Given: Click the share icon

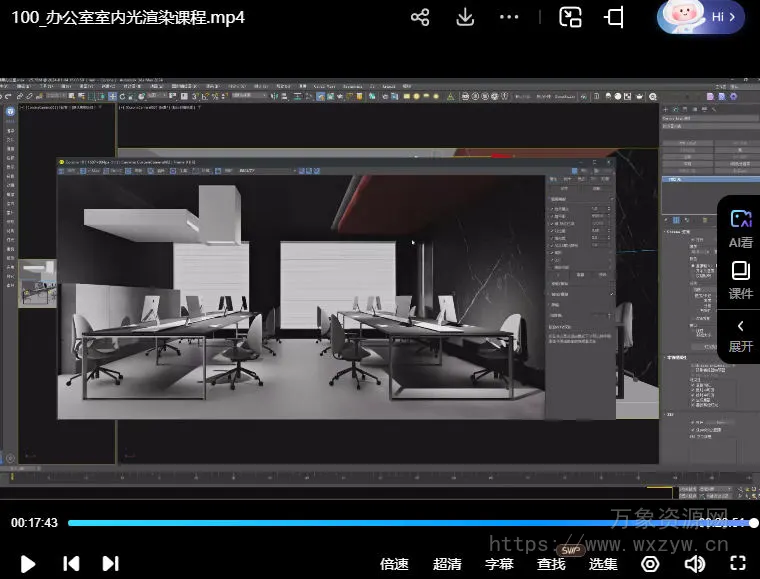Looking at the screenshot, I should tap(420, 18).
